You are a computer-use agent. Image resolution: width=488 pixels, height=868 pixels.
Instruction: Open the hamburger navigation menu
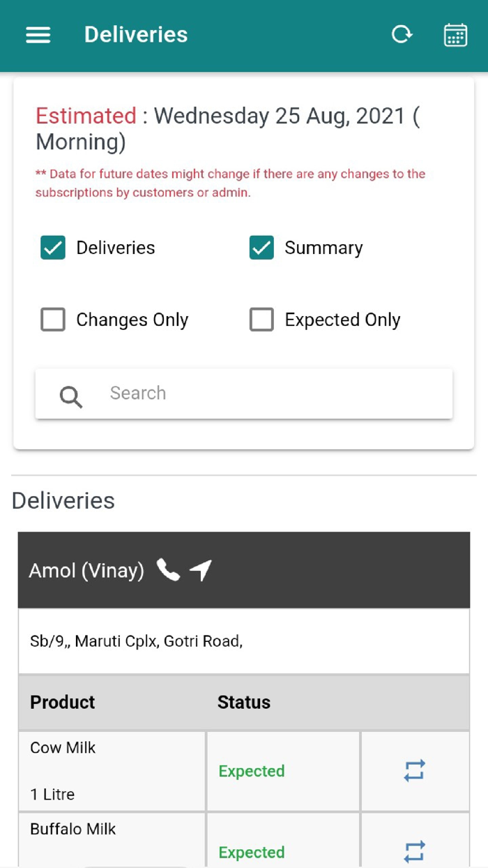38,35
